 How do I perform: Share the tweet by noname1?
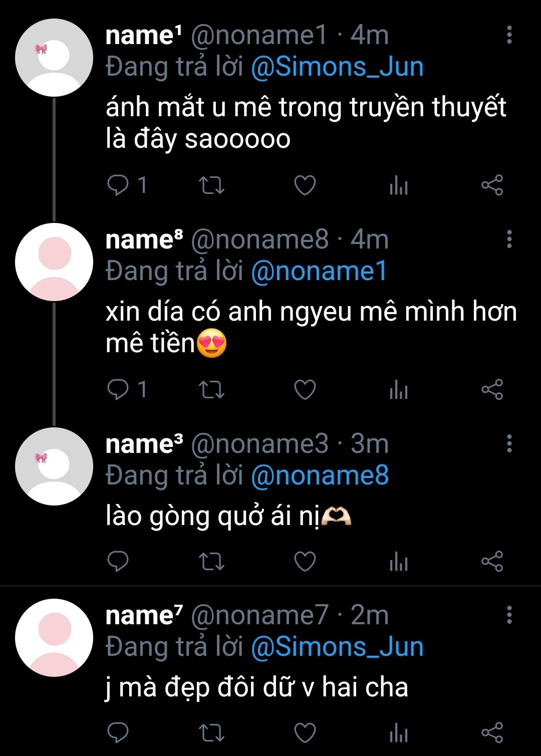492,185
